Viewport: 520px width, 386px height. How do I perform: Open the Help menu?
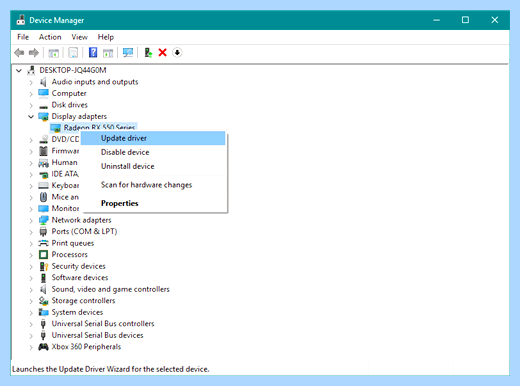[x=106, y=37]
